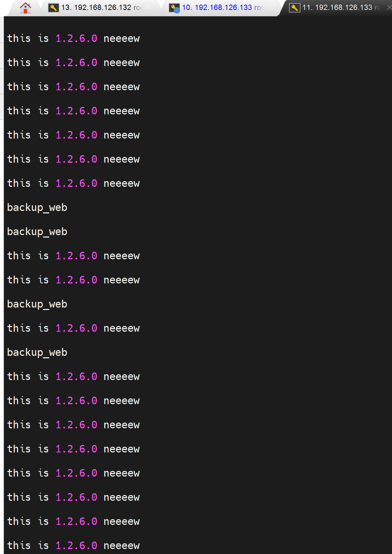Click pink 1.2.6.0 in top line
392x554 pixels.
point(76,38)
